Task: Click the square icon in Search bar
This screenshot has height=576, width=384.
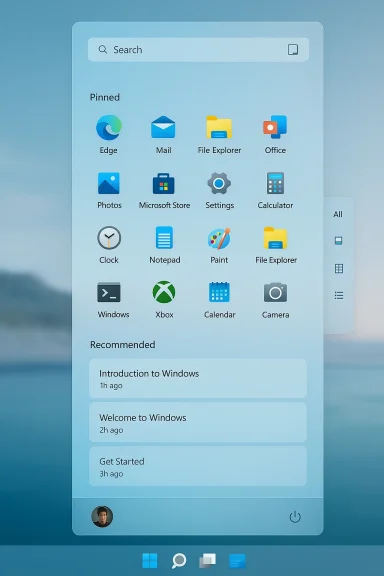Action: coord(293,49)
